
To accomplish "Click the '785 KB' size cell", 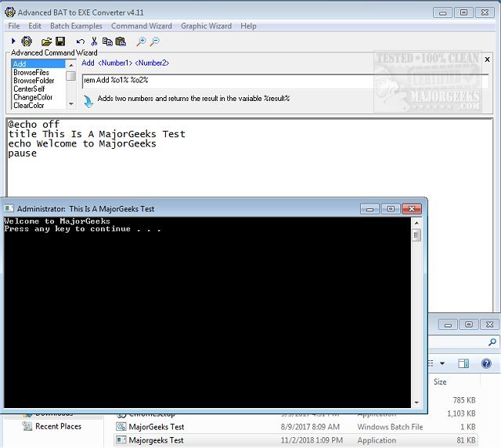I will click(464, 400).
